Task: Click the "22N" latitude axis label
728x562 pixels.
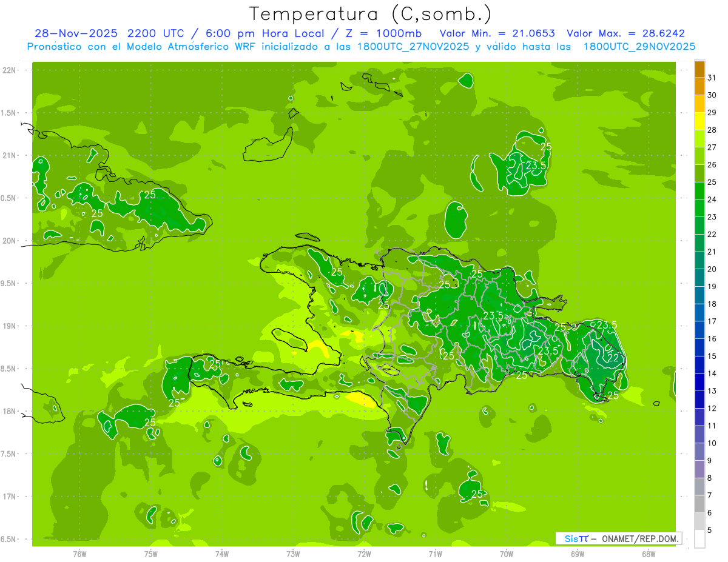Action: click(x=10, y=70)
